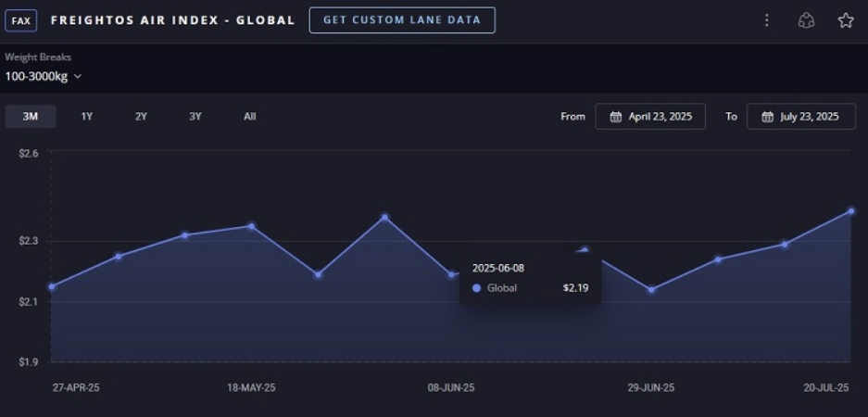Open the To date July 23, 2025 picker

tap(801, 116)
